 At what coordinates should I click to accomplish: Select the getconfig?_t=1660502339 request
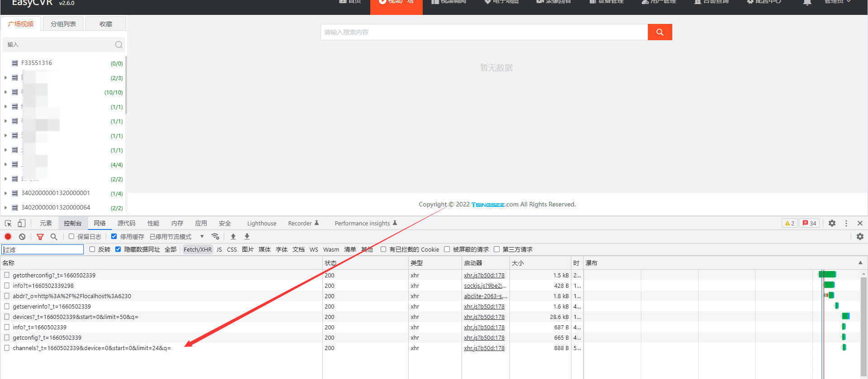(47, 337)
